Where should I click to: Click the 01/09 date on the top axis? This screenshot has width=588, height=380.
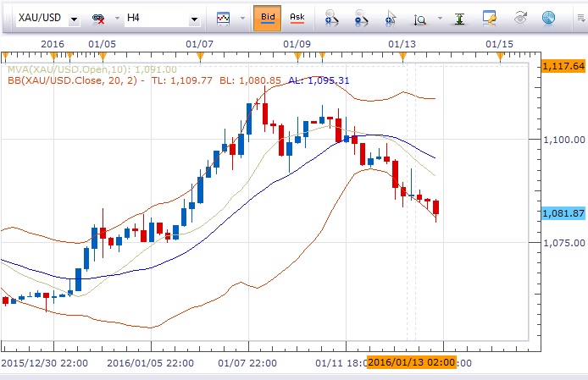(x=297, y=44)
